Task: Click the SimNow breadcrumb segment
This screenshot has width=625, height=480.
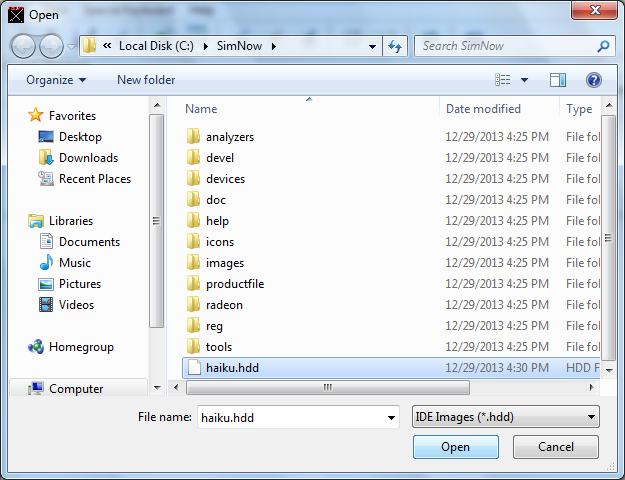Action: click(239, 46)
